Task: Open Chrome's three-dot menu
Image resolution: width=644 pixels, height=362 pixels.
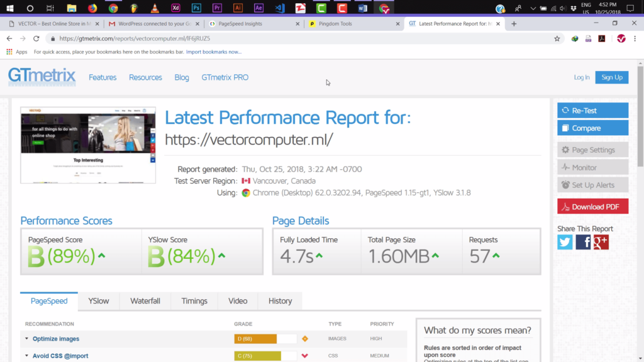Action: tap(635, 38)
